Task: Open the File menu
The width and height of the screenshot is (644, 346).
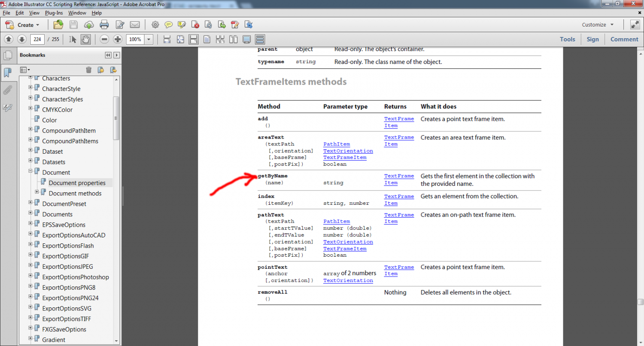Action: pyautogui.click(x=6, y=13)
